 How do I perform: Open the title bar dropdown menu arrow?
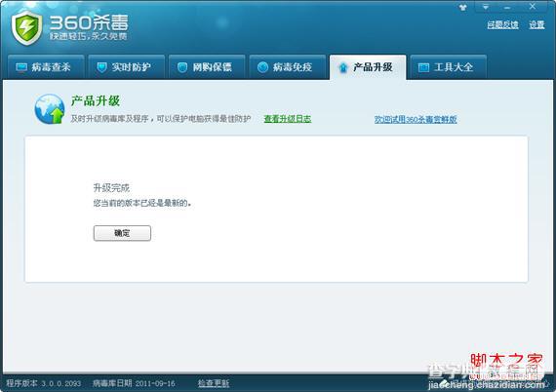pos(486,7)
